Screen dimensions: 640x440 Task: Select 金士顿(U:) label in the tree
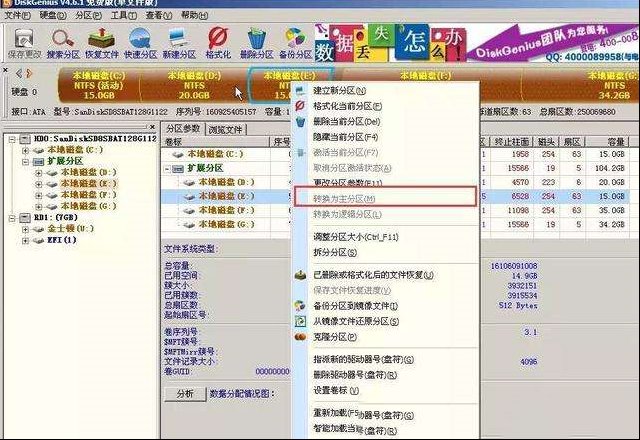70,229
